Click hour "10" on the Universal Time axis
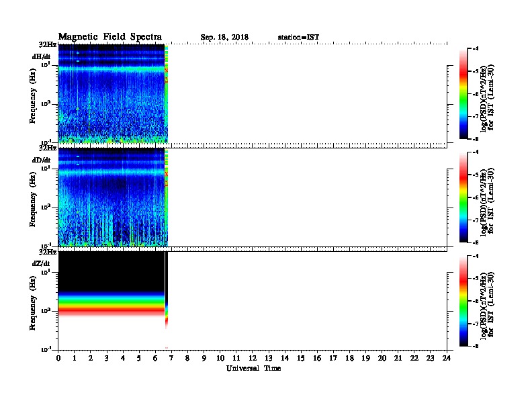 point(220,358)
